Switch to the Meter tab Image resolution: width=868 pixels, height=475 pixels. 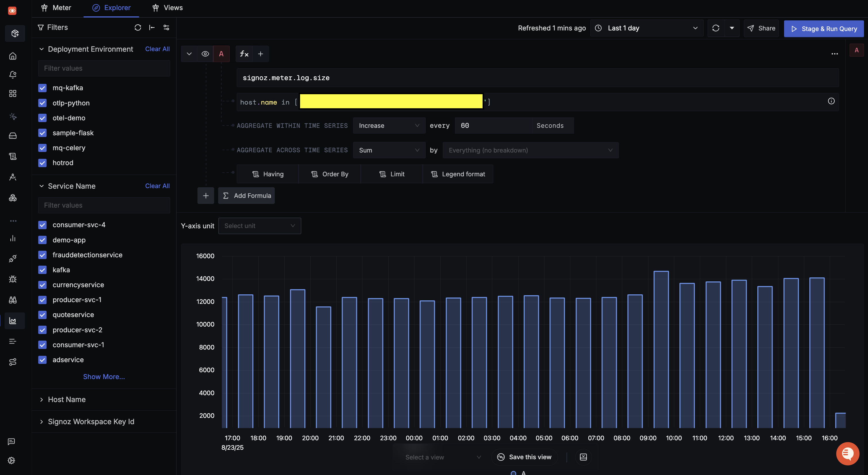(x=56, y=8)
